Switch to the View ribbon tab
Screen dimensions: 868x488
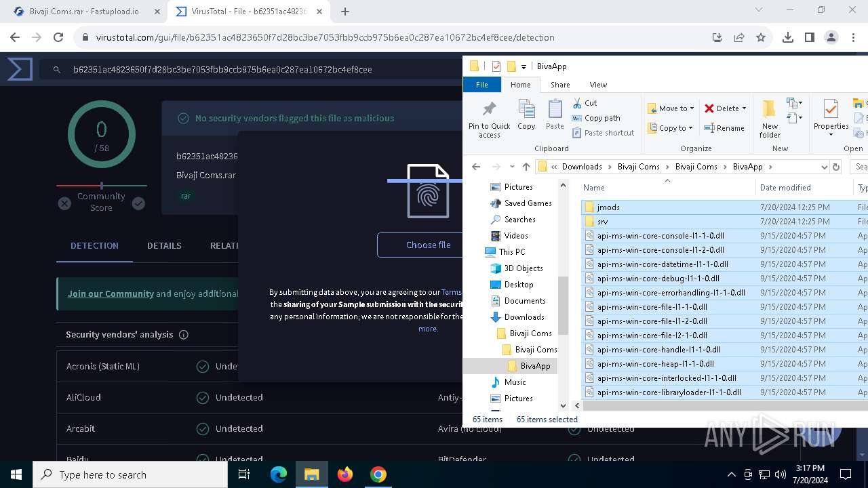pyautogui.click(x=598, y=85)
